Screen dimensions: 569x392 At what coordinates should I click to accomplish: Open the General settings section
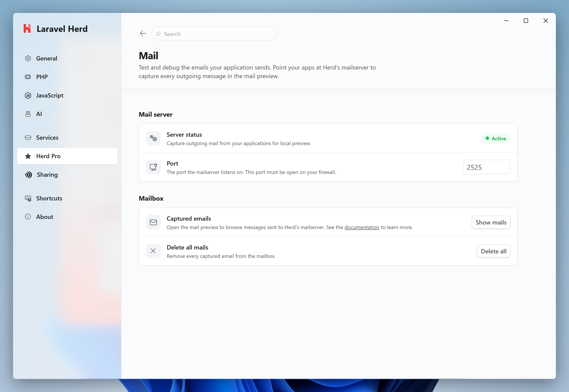click(67, 59)
